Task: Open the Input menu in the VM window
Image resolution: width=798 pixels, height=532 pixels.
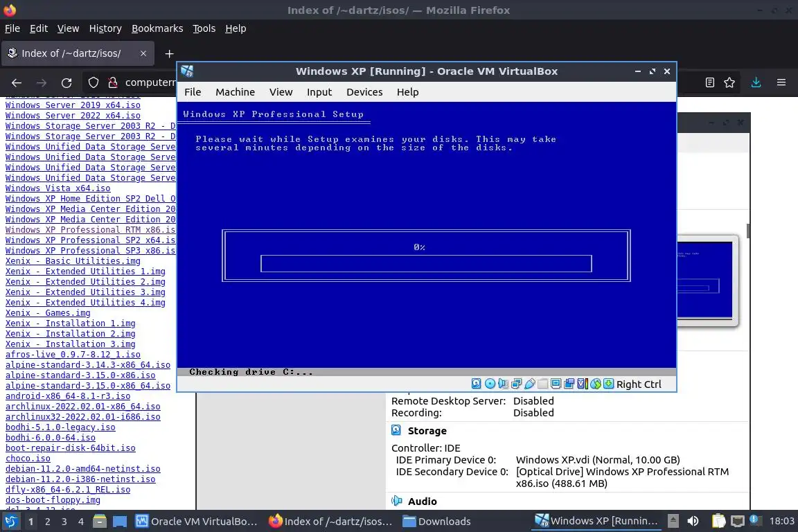Action: [x=319, y=92]
